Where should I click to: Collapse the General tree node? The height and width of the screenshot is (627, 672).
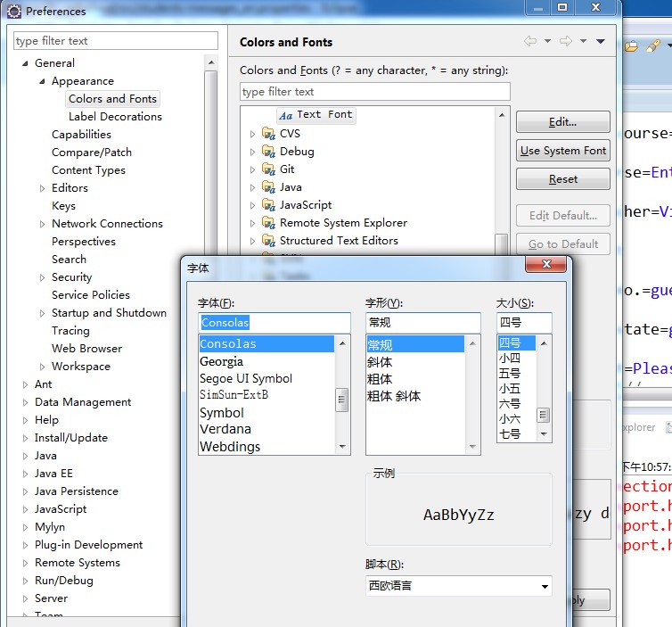pyautogui.click(x=25, y=63)
